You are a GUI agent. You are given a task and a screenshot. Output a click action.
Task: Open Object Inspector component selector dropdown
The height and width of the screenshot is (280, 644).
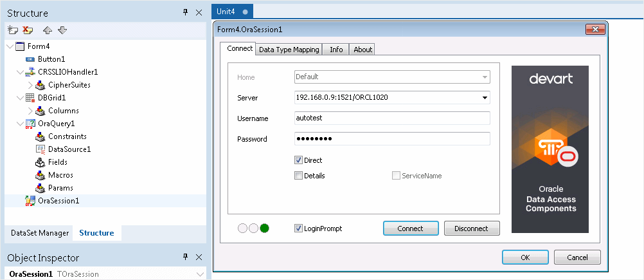(200, 274)
